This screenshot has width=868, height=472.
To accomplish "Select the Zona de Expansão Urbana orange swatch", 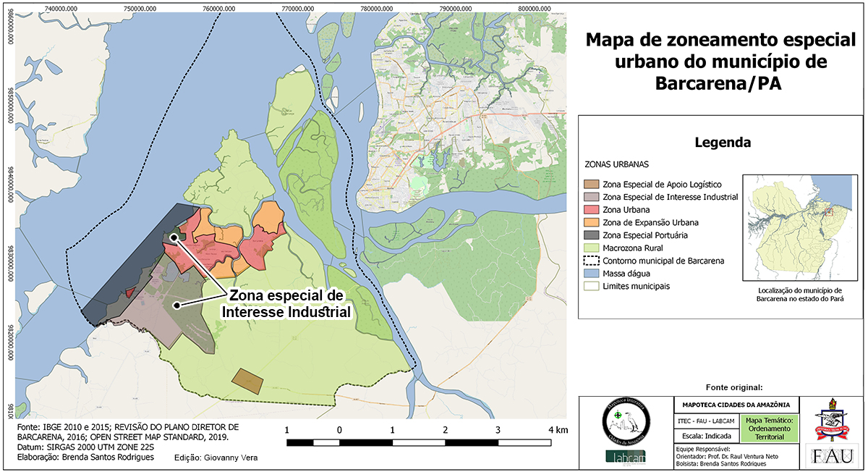I will pyautogui.click(x=591, y=222).
